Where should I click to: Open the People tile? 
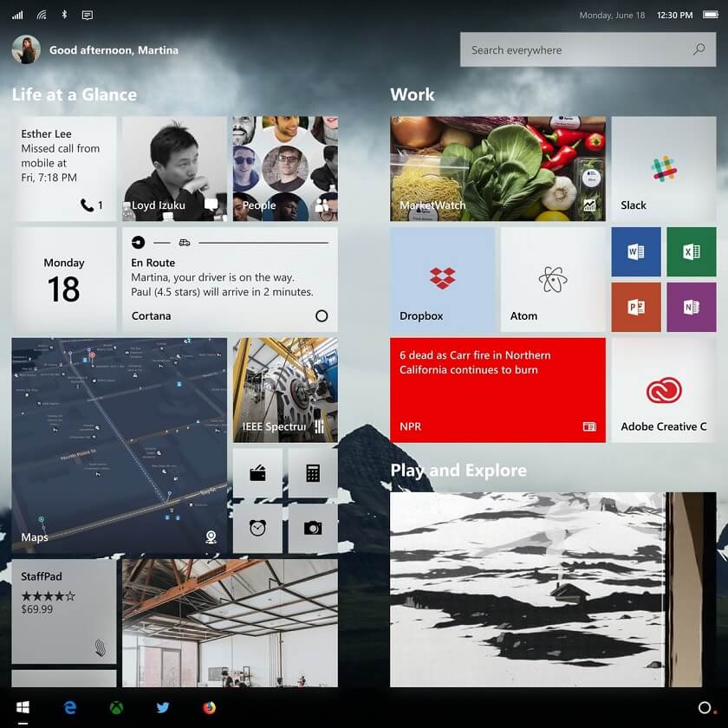[x=285, y=168]
